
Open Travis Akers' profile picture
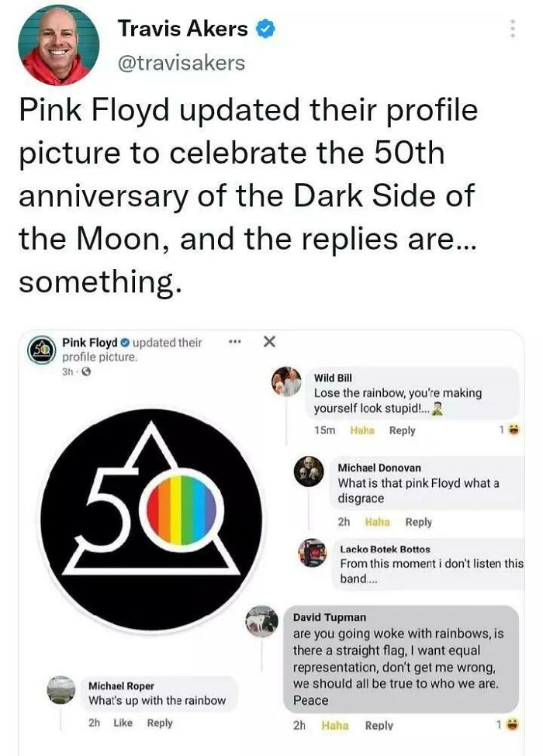(x=50, y=45)
